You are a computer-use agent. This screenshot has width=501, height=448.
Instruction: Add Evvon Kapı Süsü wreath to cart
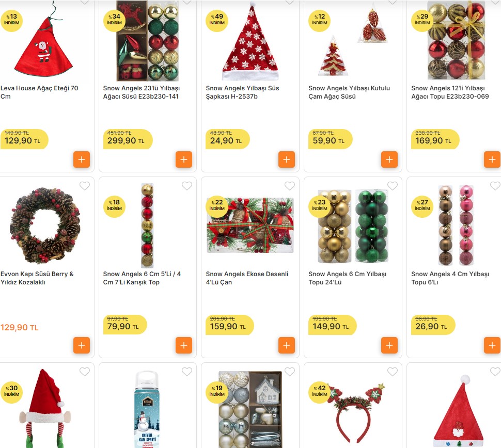pos(82,345)
